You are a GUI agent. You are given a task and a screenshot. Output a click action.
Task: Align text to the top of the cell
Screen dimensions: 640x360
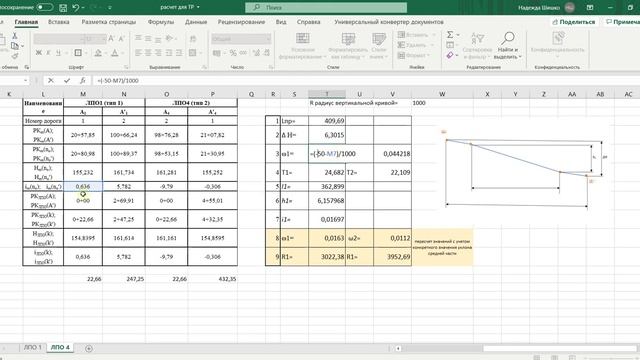point(138,38)
